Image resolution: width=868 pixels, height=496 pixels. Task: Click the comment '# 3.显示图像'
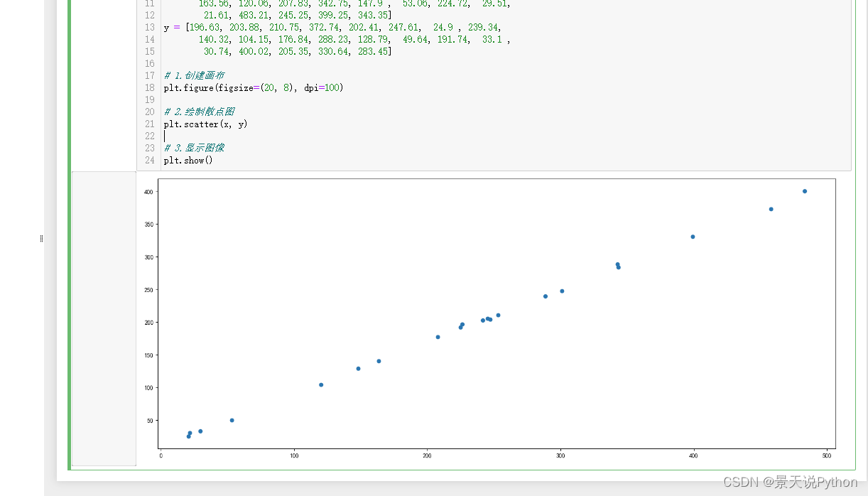pos(194,147)
